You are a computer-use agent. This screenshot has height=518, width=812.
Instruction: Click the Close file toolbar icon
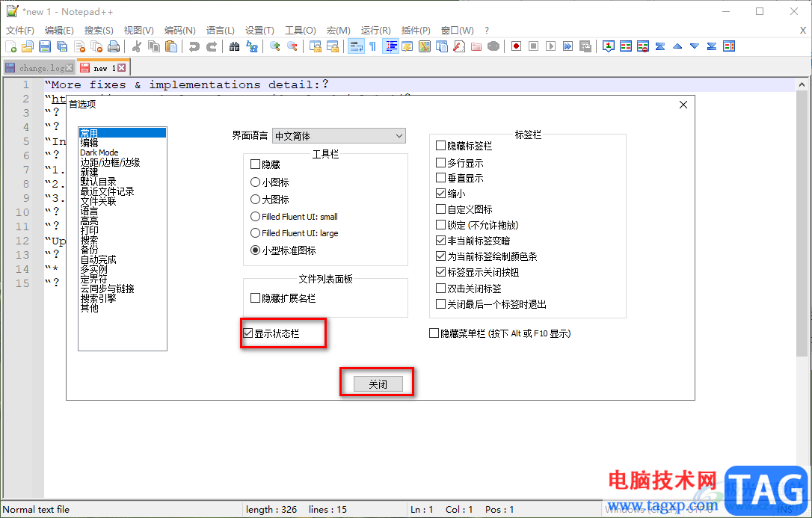tap(79, 46)
